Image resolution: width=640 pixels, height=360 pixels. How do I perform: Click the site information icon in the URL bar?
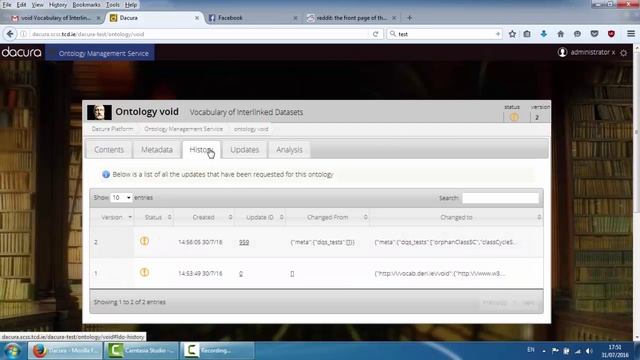click(x=24, y=34)
